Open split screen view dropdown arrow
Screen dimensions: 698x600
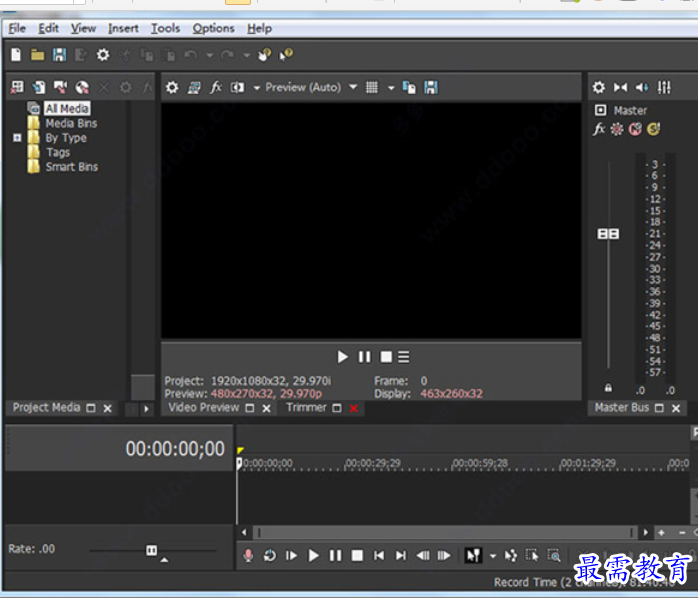tap(256, 88)
